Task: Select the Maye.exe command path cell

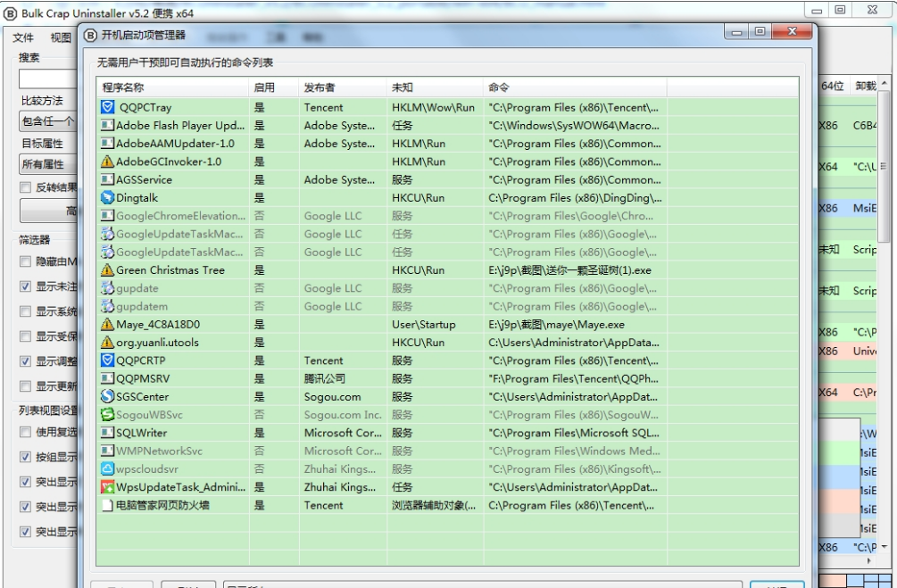Action: tap(575, 324)
